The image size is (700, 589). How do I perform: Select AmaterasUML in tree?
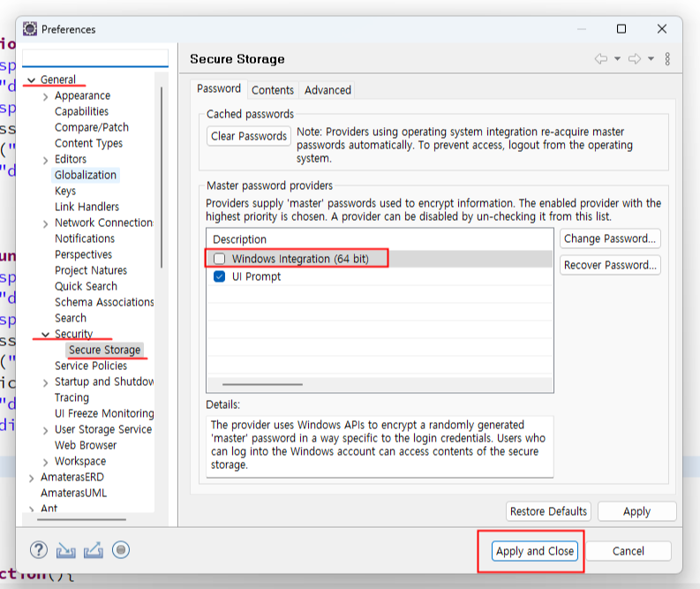(73, 493)
